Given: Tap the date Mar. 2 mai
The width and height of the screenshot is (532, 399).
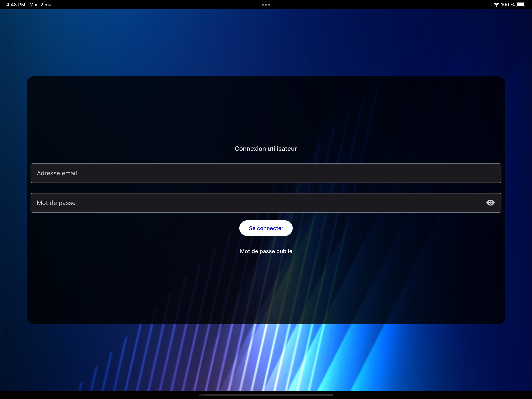Looking at the screenshot, I should coord(41,4).
